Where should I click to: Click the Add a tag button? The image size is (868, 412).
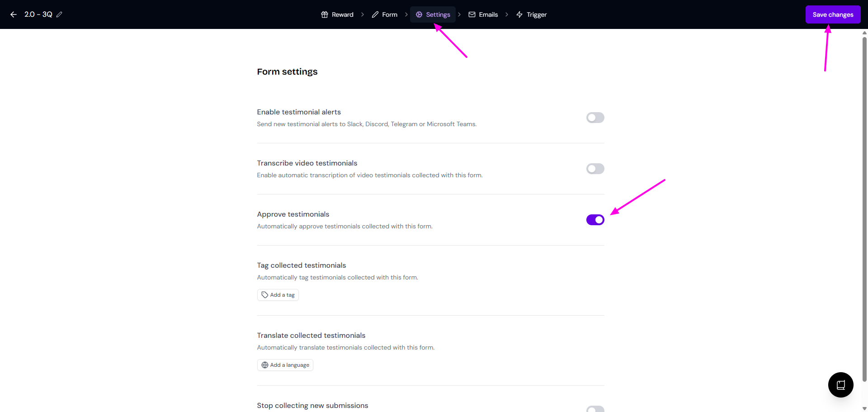click(x=278, y=295)
